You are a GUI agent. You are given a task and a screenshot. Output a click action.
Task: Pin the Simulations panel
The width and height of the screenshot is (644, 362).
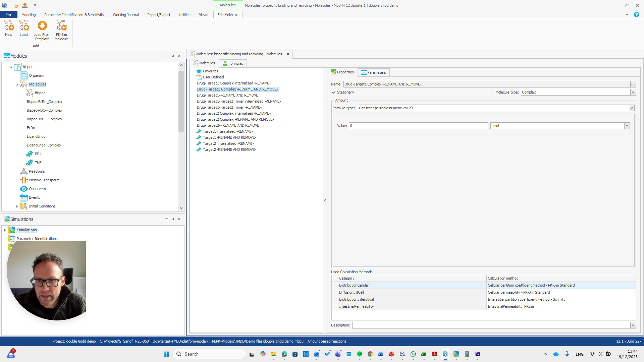173,219
